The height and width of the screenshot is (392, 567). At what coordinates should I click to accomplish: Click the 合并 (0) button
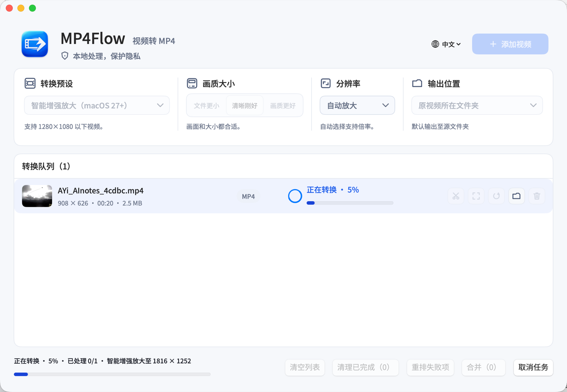(483, 368)
